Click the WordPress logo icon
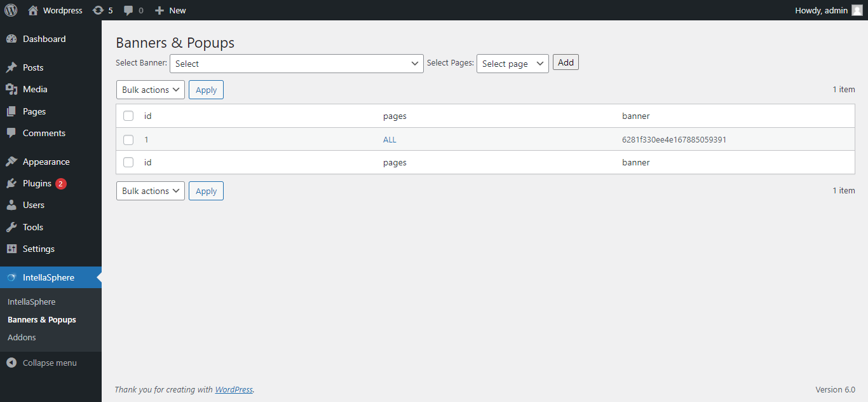 coord(11,10)
